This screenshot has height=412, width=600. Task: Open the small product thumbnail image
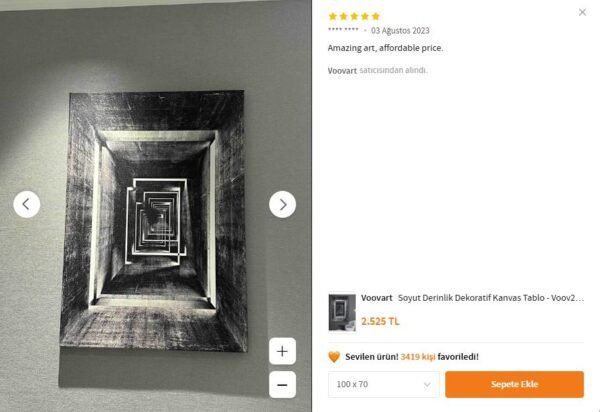[x=342, y=313]
